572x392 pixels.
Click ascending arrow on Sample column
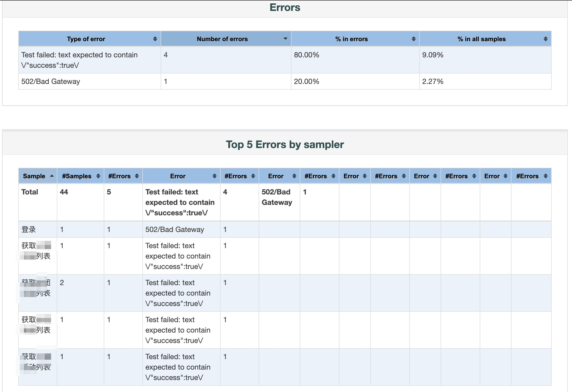pyautogui.click(x=52, y=176)
